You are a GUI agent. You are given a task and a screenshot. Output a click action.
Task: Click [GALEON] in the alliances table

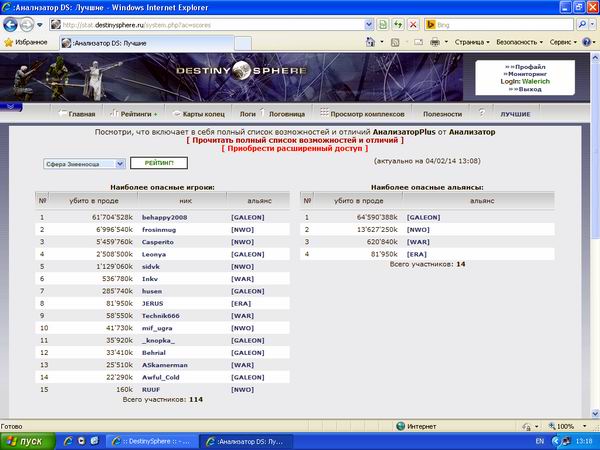tap(423, 217)
